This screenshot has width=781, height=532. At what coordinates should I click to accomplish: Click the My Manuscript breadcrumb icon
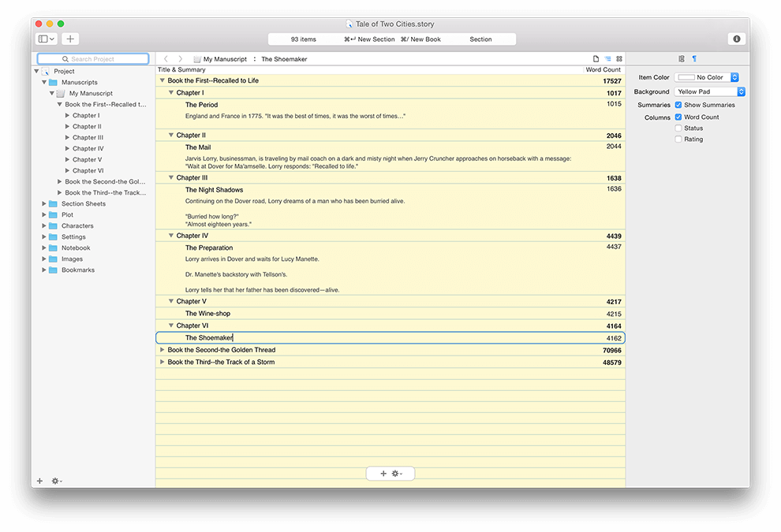(x=197, y=59)
